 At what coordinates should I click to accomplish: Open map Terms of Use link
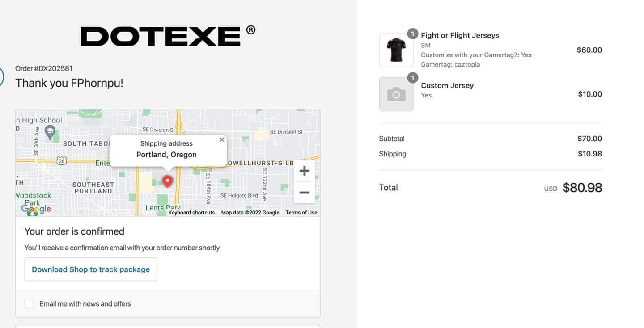click(x=301, y=213)
